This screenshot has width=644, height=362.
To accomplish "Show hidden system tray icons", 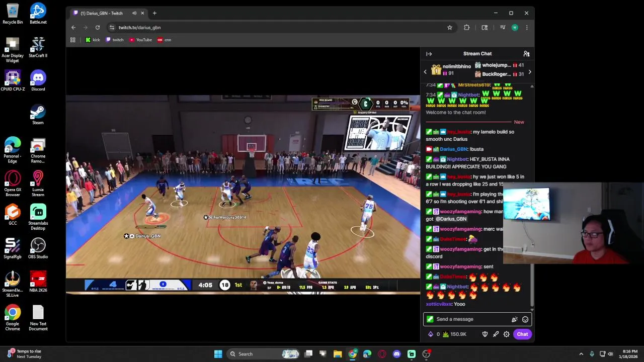I will tap(581, 354).
